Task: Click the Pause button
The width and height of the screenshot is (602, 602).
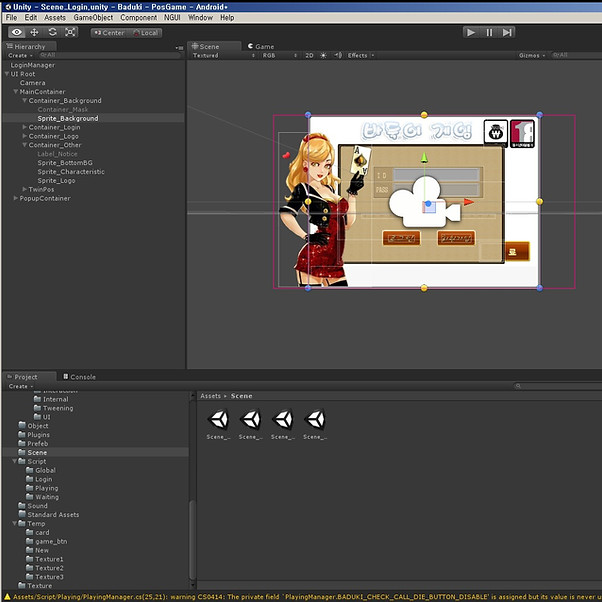Action: pos(489,33)
